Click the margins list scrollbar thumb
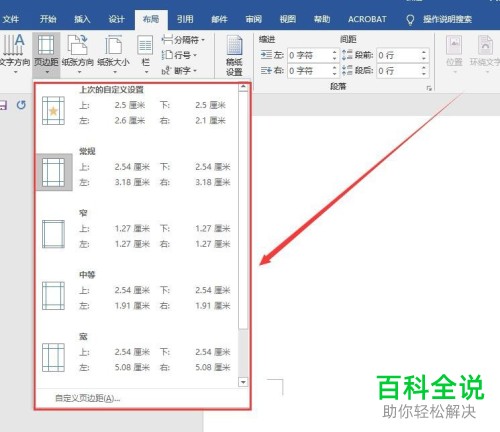 point(243,210)
